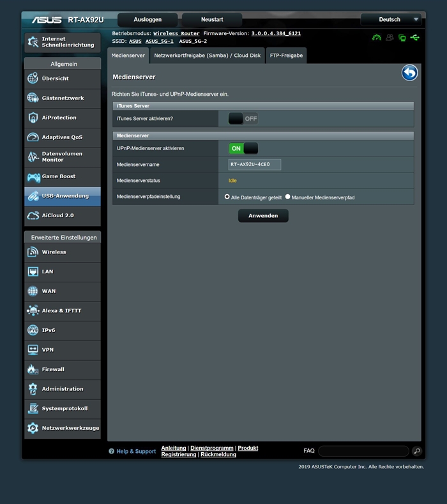
Task: Click the Neustart button
Action: [x=212, y=20]
